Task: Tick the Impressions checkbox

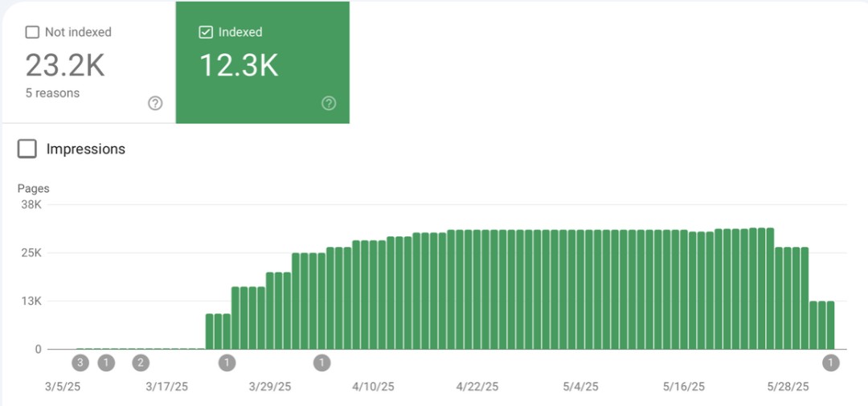Action: [x=27, y=149]
